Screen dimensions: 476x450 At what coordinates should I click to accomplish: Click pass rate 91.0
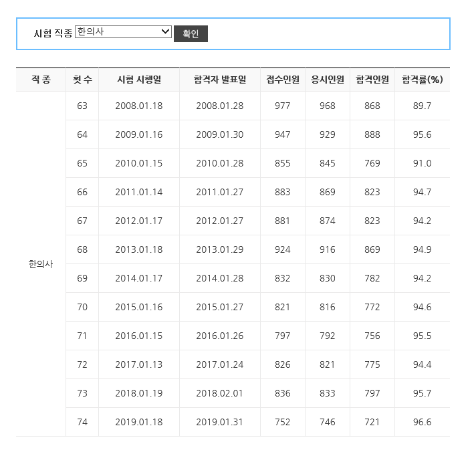click(x=423, y=163)
